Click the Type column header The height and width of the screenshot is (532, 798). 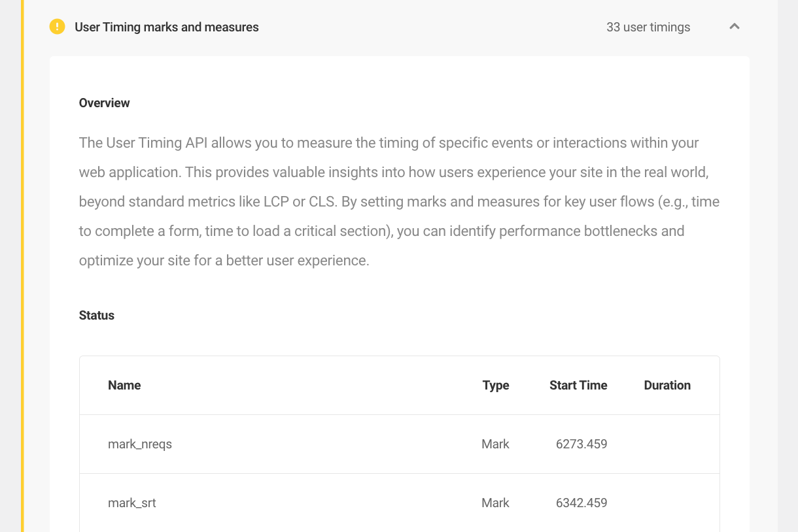(496, 385)
